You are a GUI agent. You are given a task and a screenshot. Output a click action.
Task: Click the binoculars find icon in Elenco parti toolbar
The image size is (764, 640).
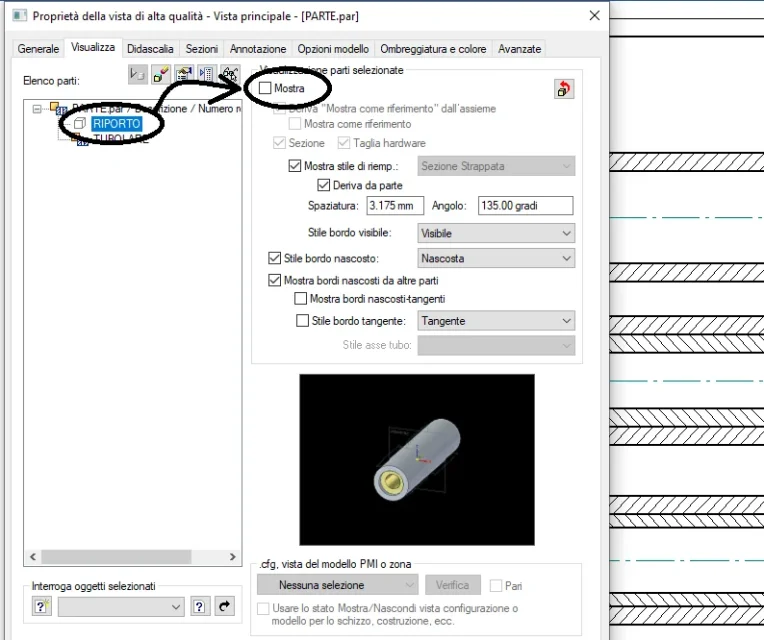click(229, 75)
